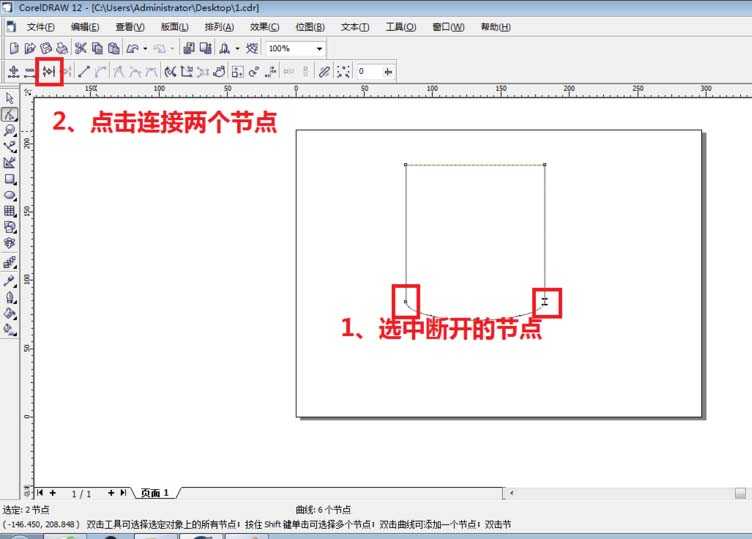Switch to the 页面 1 page tab
Image resolution: width=752 pixels, height=539 pixels.
coord(155,493)
